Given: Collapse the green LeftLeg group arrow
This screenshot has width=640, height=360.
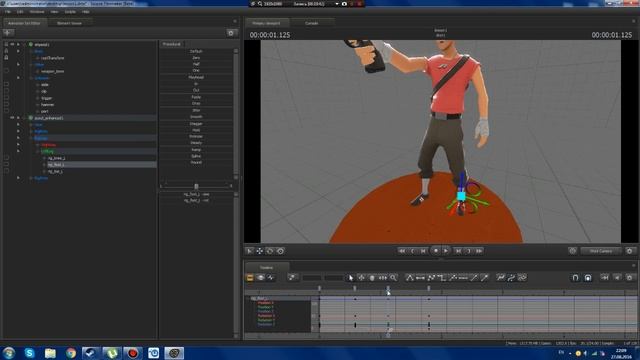Looking at the screenshot, I should point(38,151).
